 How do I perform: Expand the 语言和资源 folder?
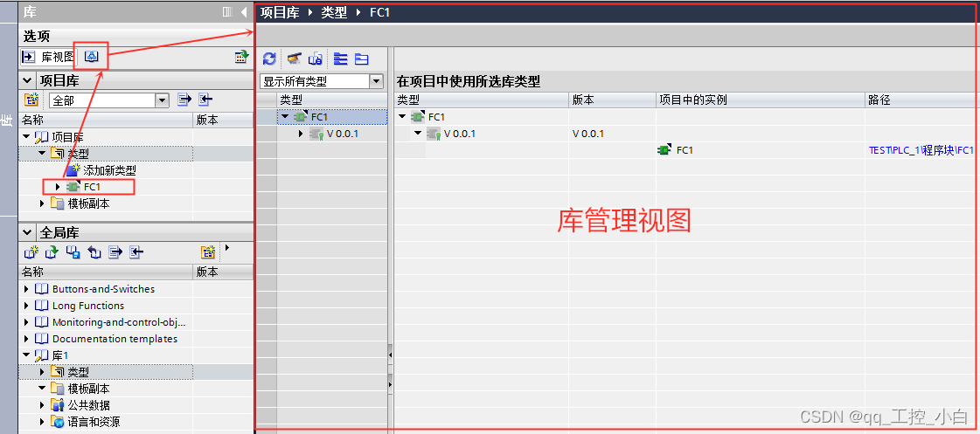[x=42, y=422]
